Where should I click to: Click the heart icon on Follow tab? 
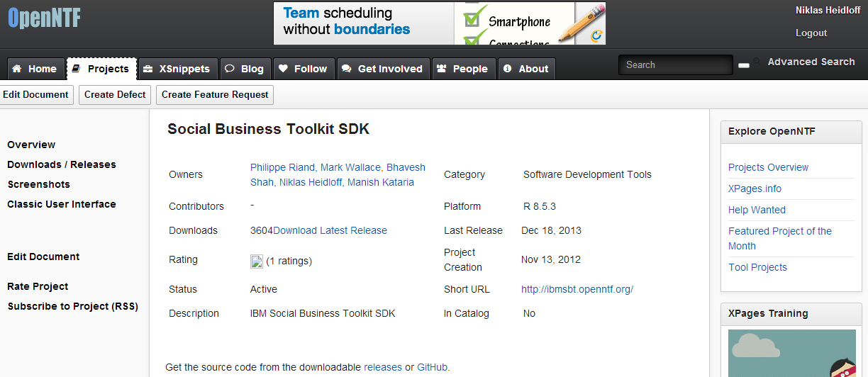(x=283, y=69)
